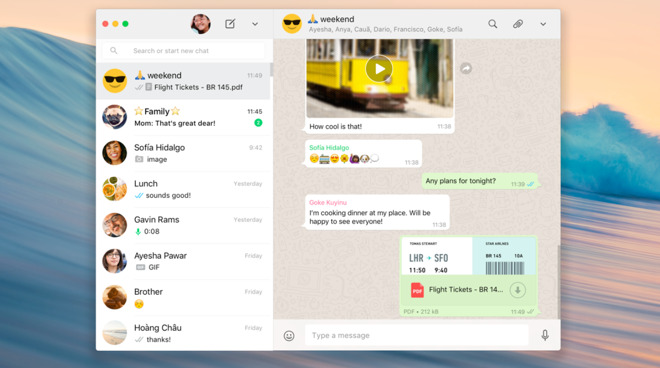
Task: Open the weekend group chat
Action: tap(184, 81)
